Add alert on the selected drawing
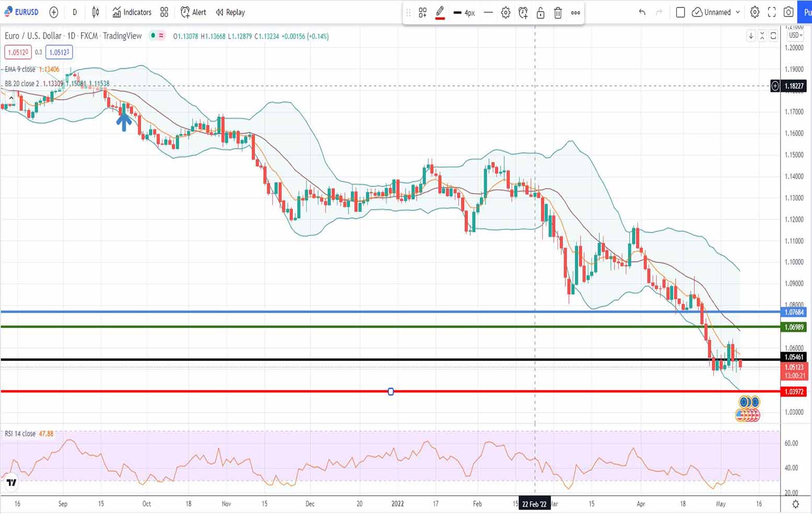The height and width of the screenshot is (514, 812). pyautogui.click(x=523, y=13)
